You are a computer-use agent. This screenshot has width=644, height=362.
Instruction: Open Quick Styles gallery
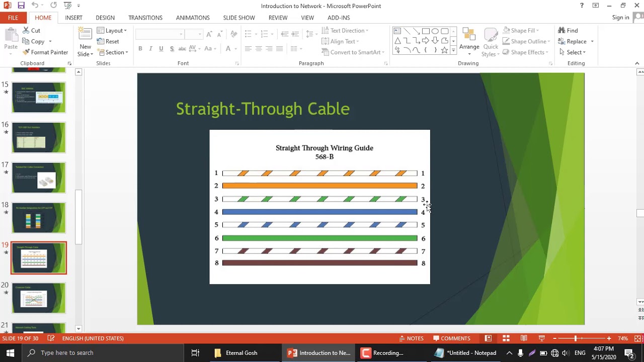pyautogui.click(x=491, y=42)
